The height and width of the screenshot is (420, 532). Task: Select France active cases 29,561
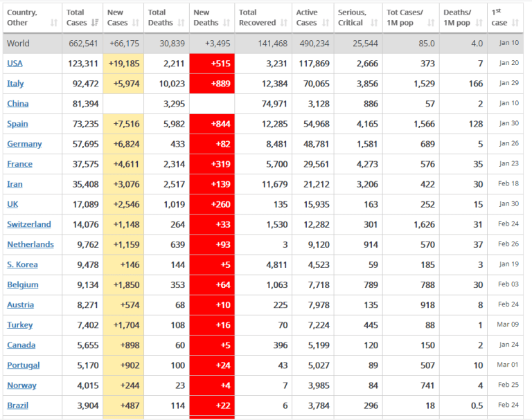click(316, 164)
